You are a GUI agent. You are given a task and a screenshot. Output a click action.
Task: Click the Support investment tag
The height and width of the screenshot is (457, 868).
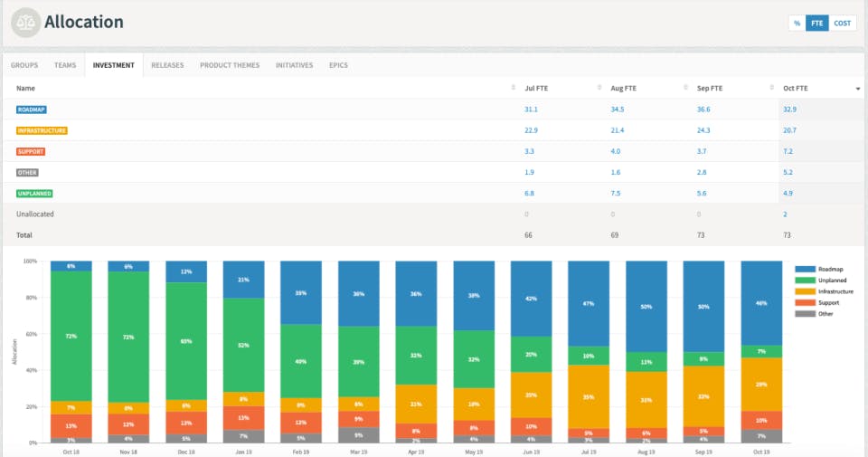coord(31,152)
